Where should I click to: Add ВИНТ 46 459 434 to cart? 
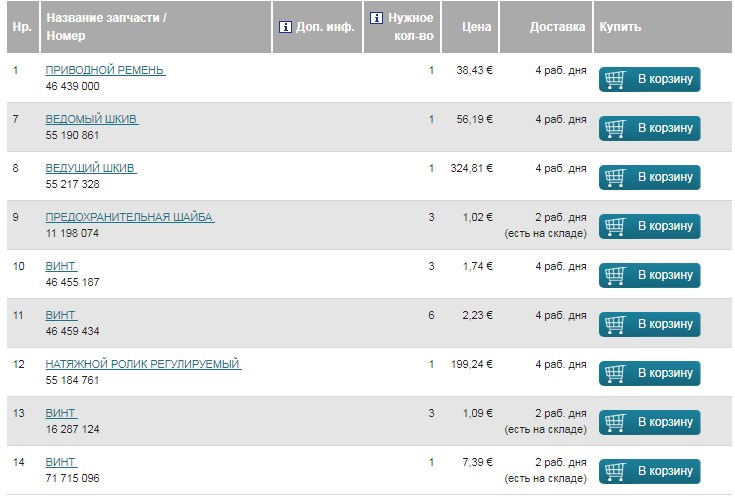point(650,325)
